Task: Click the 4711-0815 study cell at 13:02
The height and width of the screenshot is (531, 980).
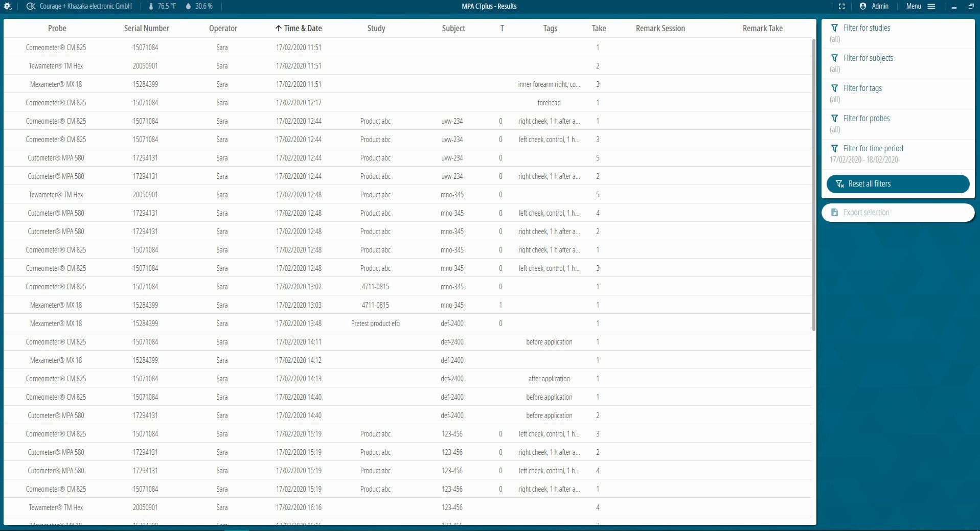Action: 375,287
